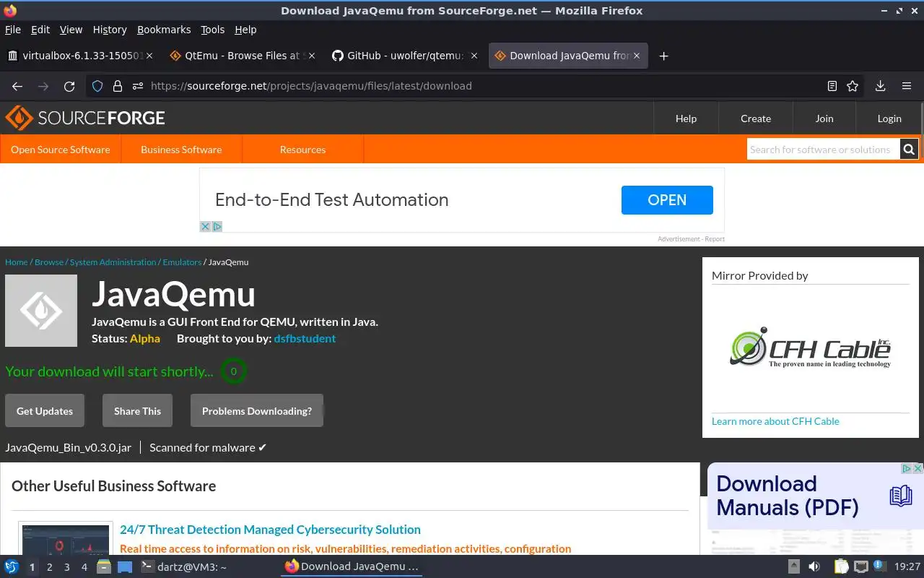Click the search magnifier button

point(909,150)
